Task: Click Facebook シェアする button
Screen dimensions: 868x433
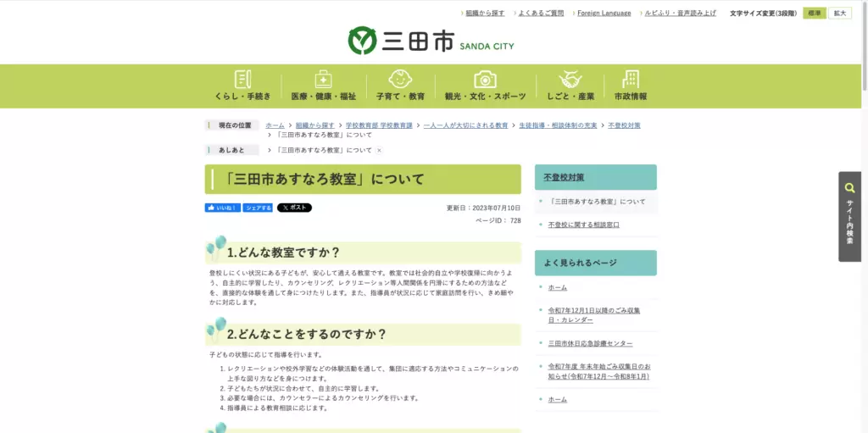Action: click(x=258, y=208)
